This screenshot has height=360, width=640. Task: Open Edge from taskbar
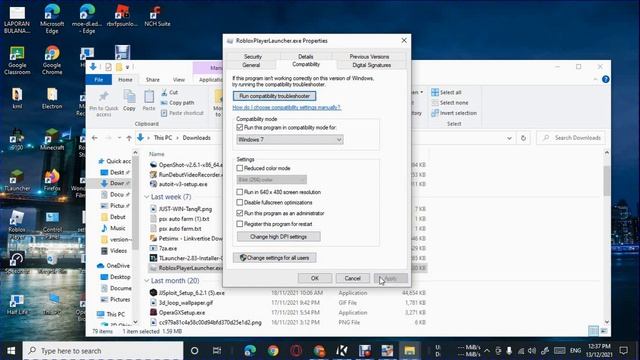250,351
